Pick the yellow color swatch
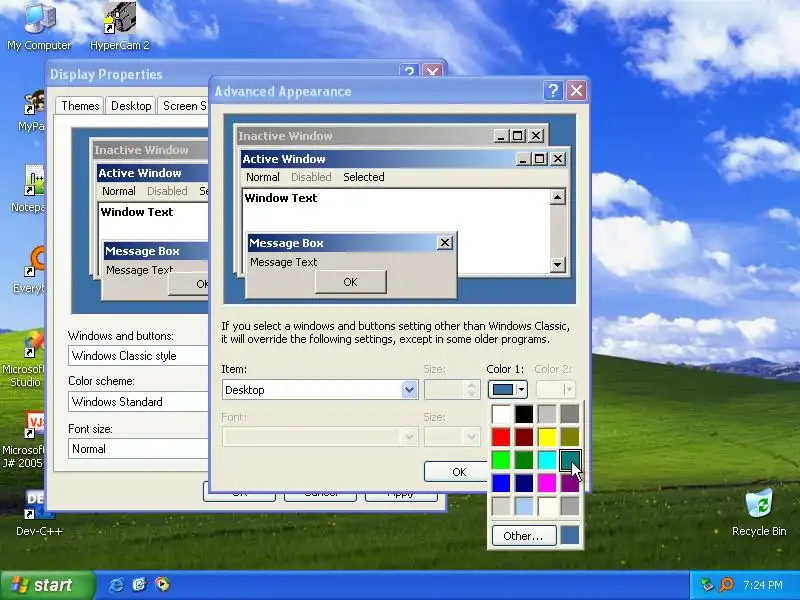Viewport: 800px width, 600px height. click(x=547, y=437)
